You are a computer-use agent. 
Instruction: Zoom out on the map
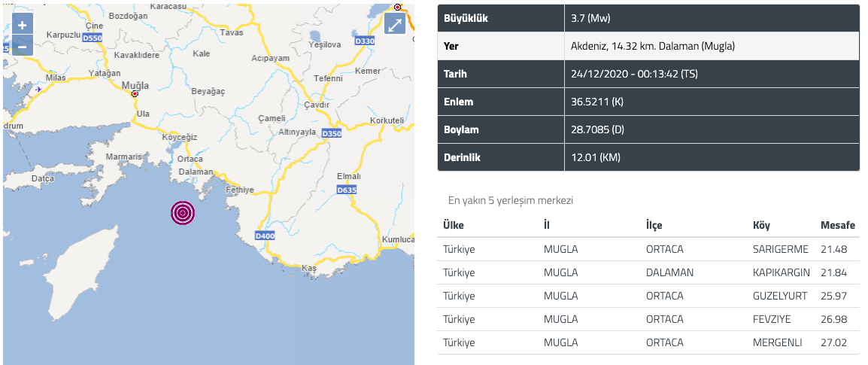22,46
